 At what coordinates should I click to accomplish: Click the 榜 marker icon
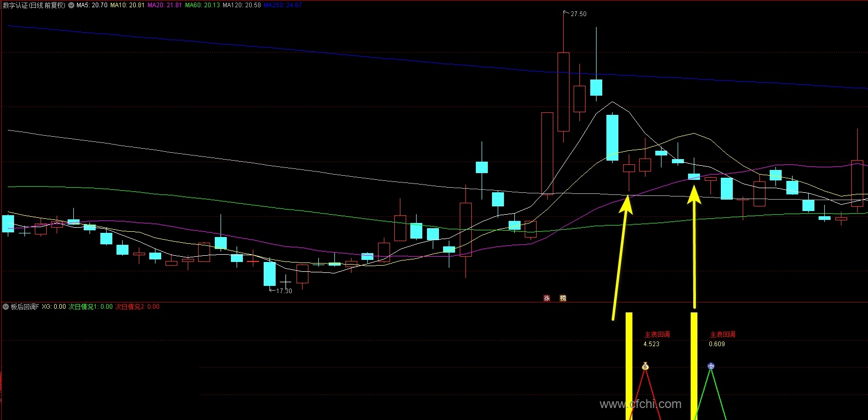[563, 298]
